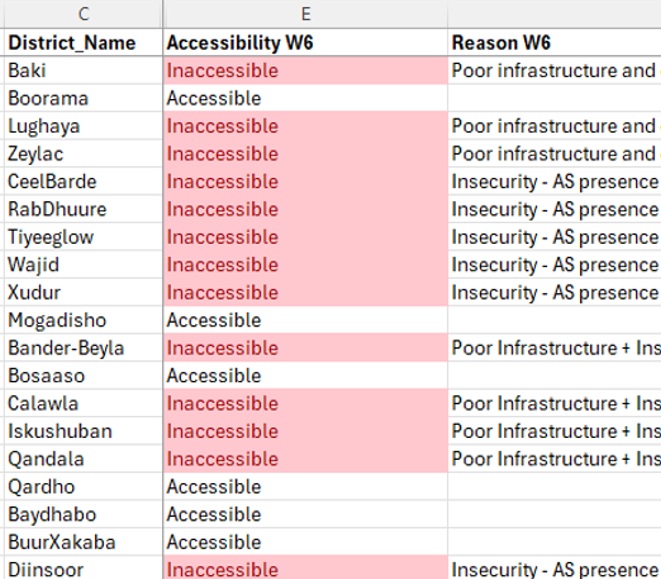Select the Baydhabo district cell
Image resolution: width=661 pixels, height=579 pixels.
coord(82,515)
